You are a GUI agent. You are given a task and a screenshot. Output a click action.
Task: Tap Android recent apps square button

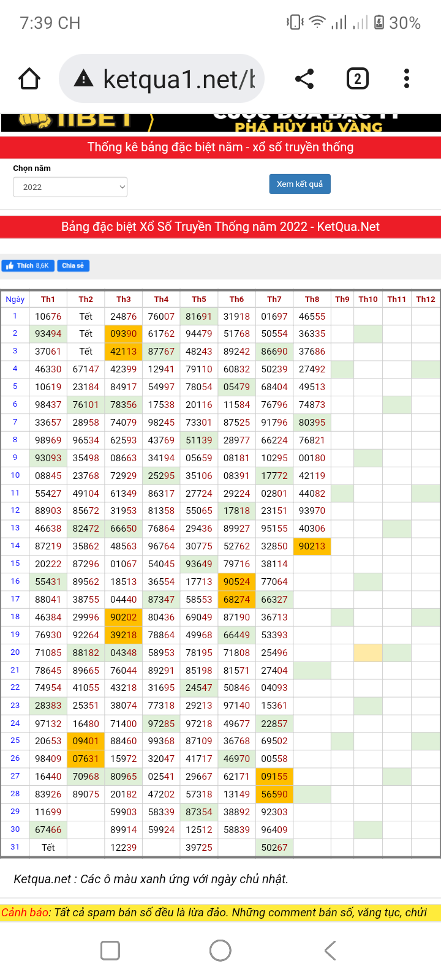click(110, 951)
